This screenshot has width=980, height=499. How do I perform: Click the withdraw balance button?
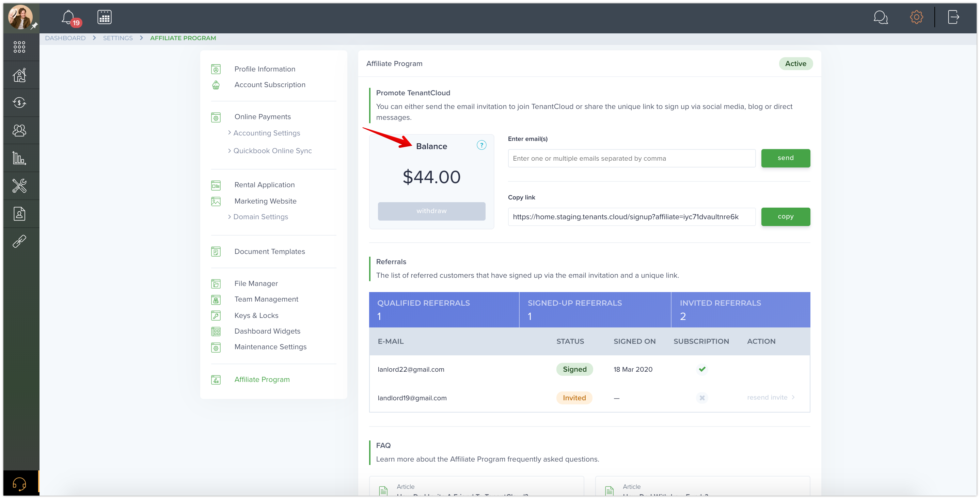pos(431,211)
